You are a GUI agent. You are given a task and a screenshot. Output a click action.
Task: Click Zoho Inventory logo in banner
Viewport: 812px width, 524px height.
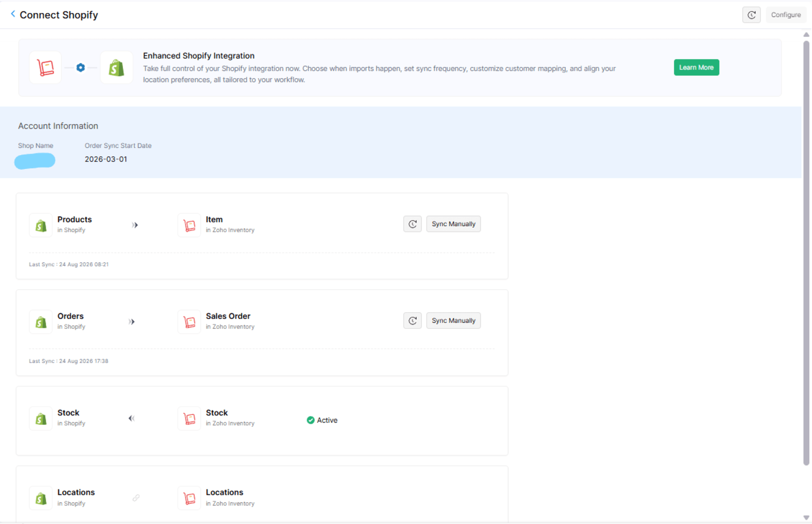(45, 68)
